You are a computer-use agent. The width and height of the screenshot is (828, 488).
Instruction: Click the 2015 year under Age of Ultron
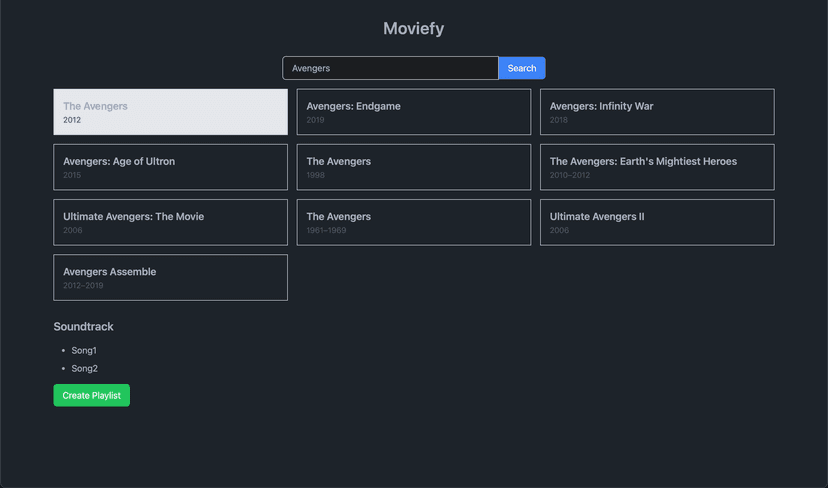pyautogui.click(x=72, y=176)
